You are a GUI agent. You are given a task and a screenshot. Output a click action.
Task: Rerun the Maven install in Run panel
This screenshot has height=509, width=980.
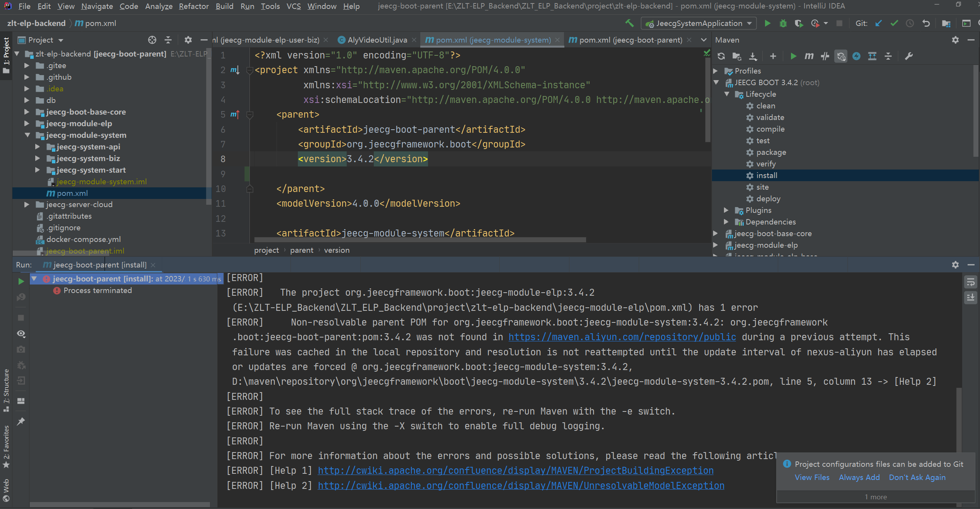point(21,281)
